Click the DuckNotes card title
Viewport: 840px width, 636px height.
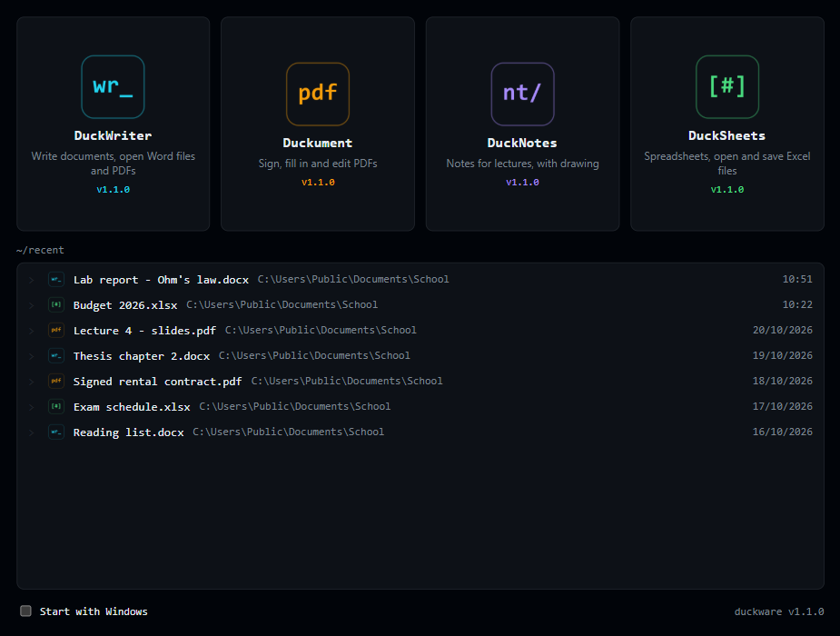coord(522,143)
